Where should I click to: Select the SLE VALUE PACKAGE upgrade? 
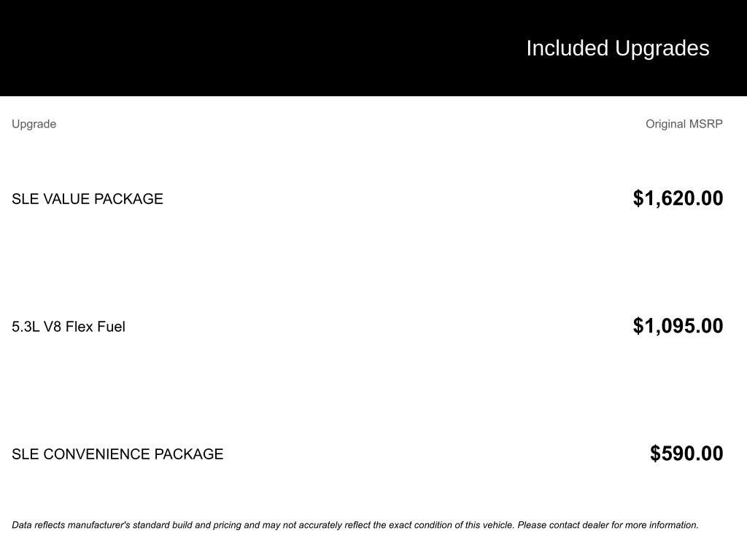click(x=88, y=198)
